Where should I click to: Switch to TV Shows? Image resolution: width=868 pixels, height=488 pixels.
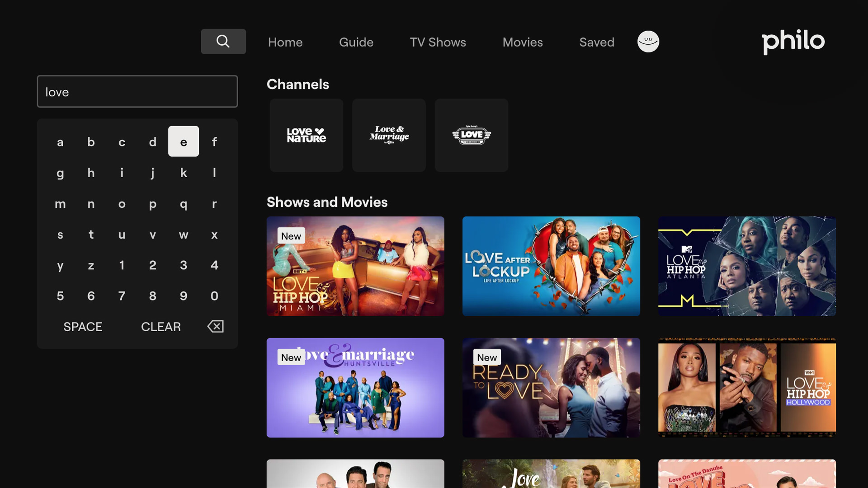pyautogui.click(x=438, y=42)
